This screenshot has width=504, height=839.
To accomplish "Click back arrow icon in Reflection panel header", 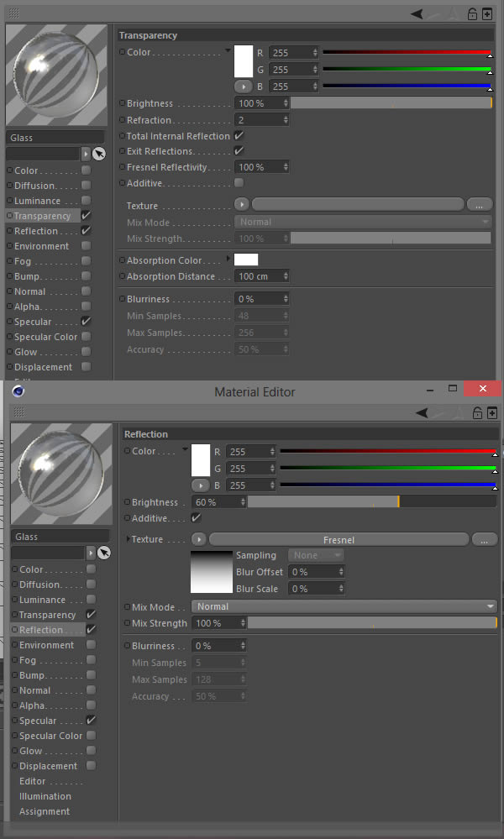I will 423,412.
